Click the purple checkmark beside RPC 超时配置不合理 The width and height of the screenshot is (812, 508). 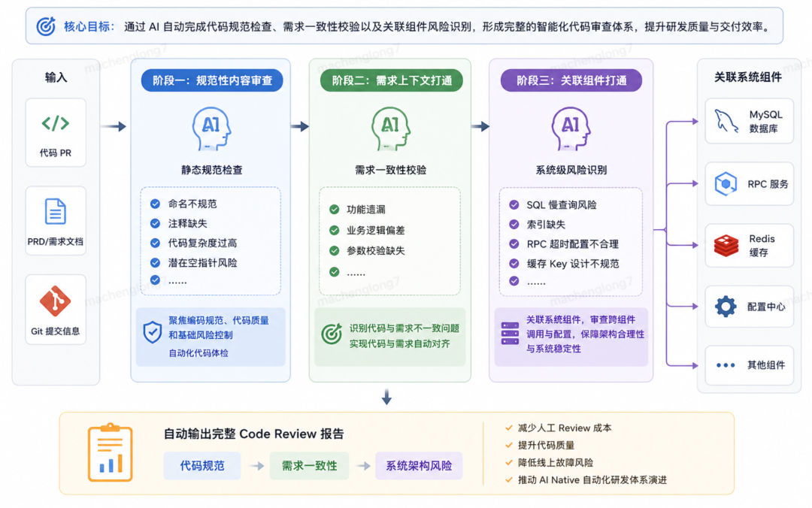click(514, 244)
